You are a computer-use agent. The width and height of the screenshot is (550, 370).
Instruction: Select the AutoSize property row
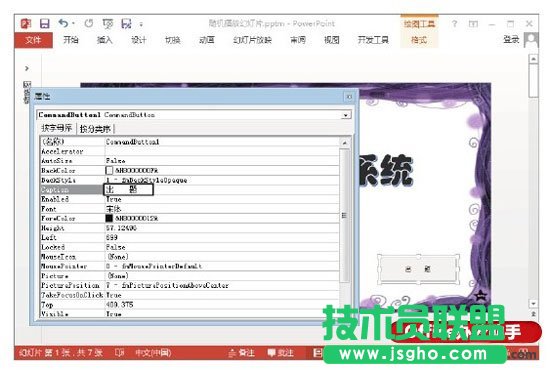pyautogui.click(x=190, y=161)
